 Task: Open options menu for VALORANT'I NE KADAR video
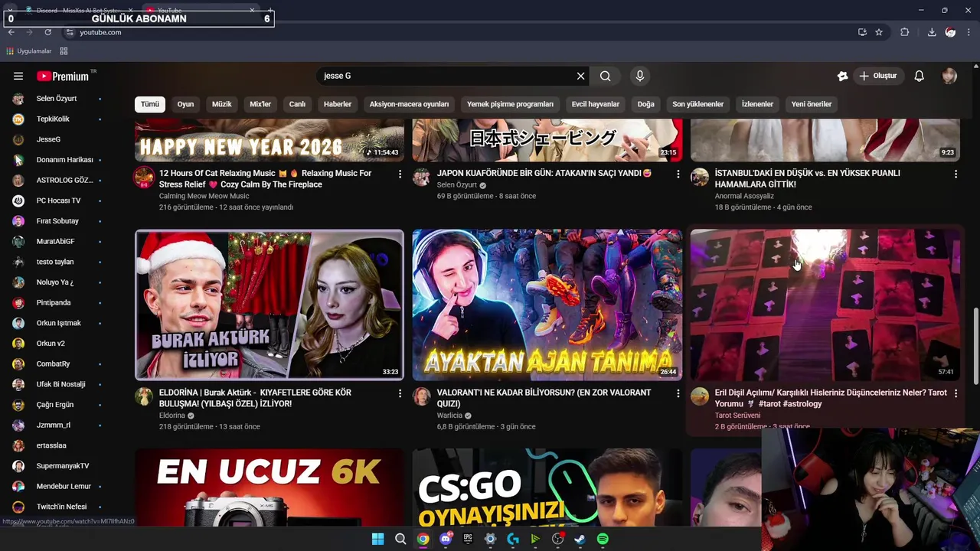coord(678,393)
